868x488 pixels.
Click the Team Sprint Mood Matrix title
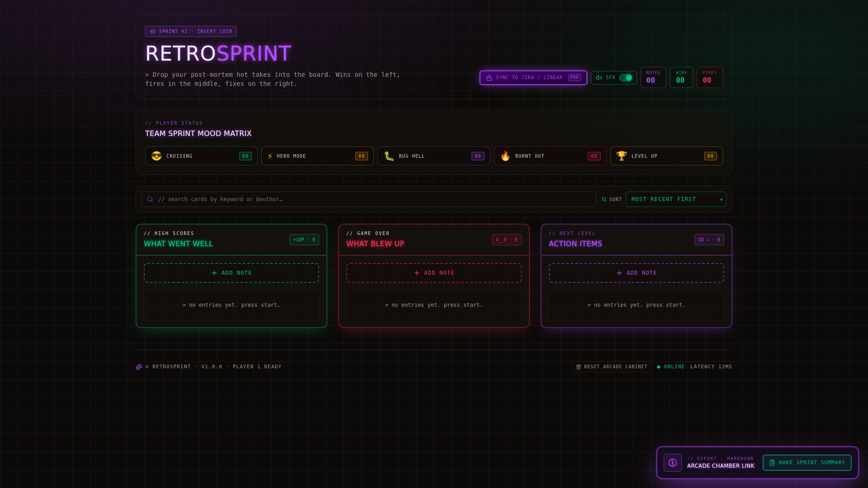point(198,134)
